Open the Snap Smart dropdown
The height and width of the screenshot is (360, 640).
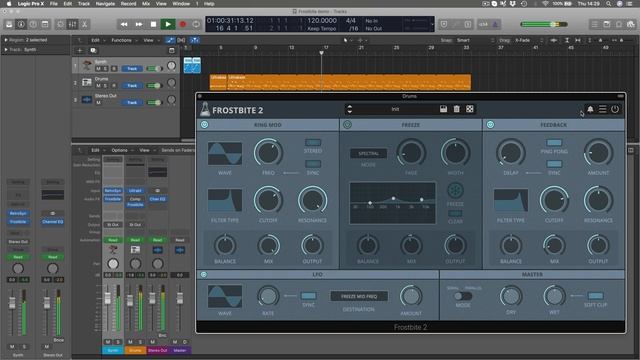(475, 40)
